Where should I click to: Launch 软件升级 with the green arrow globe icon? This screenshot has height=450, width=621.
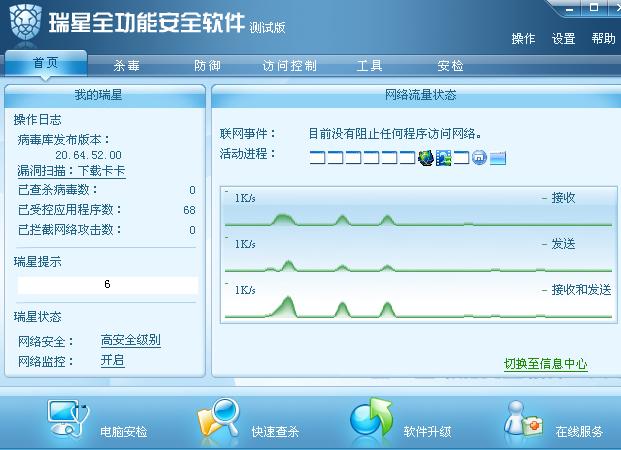coord(371,417)
